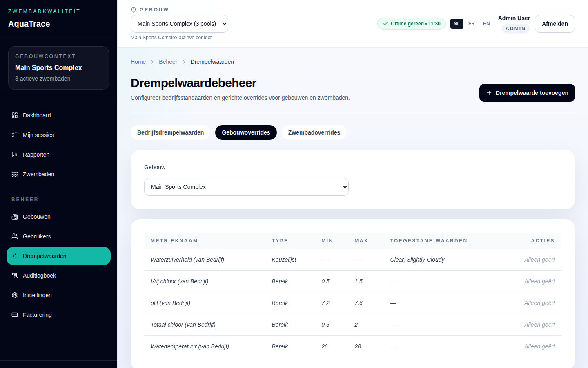Open the top Main Sports Complex (3 pools) selector
Viewport: 588px width, 368px height.
pyautogui.click(x=179, y=24)
